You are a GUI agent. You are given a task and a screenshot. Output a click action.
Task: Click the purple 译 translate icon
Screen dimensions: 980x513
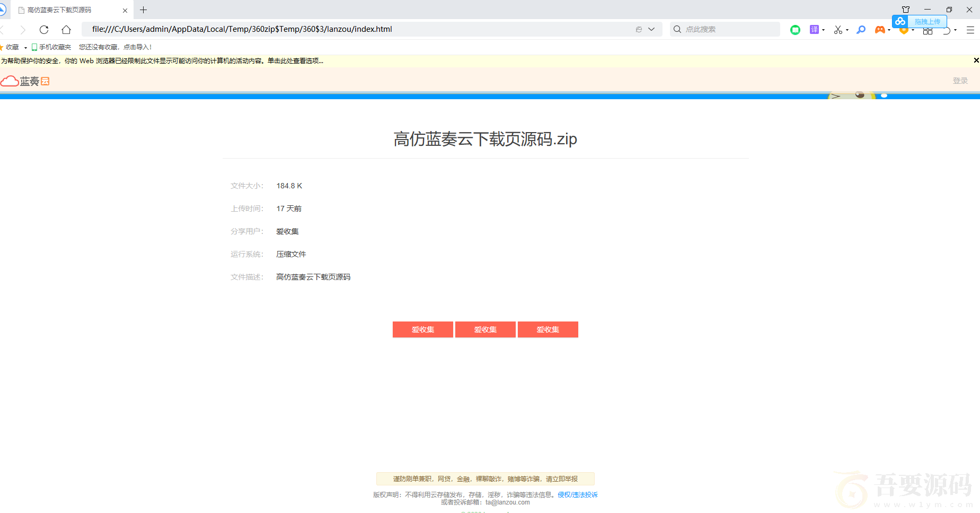814,29
